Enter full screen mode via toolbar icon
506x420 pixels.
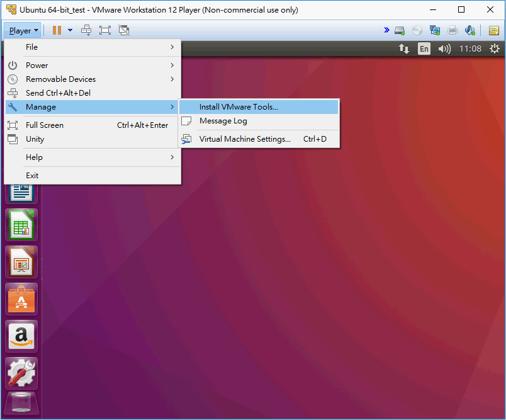coord(105,30)
